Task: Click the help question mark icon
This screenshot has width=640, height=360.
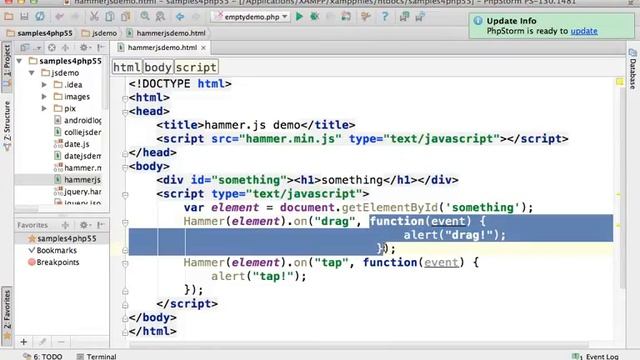Action: tap(385, 17)
